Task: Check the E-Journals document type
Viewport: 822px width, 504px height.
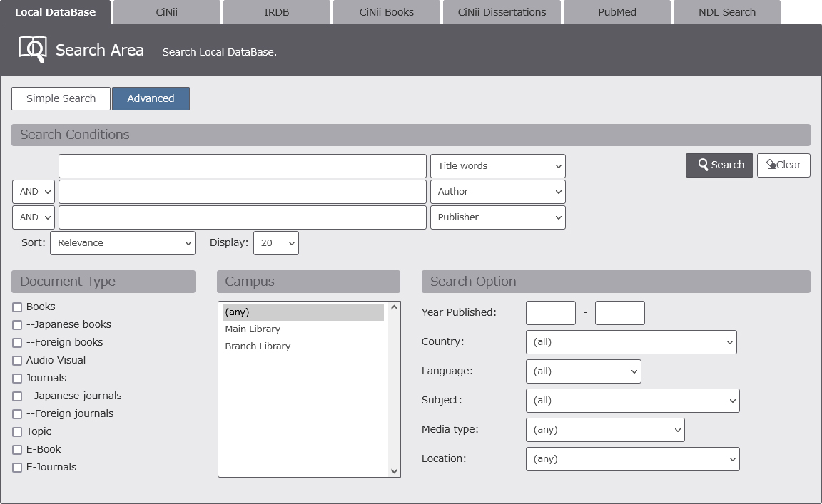Action: point(17,468)
